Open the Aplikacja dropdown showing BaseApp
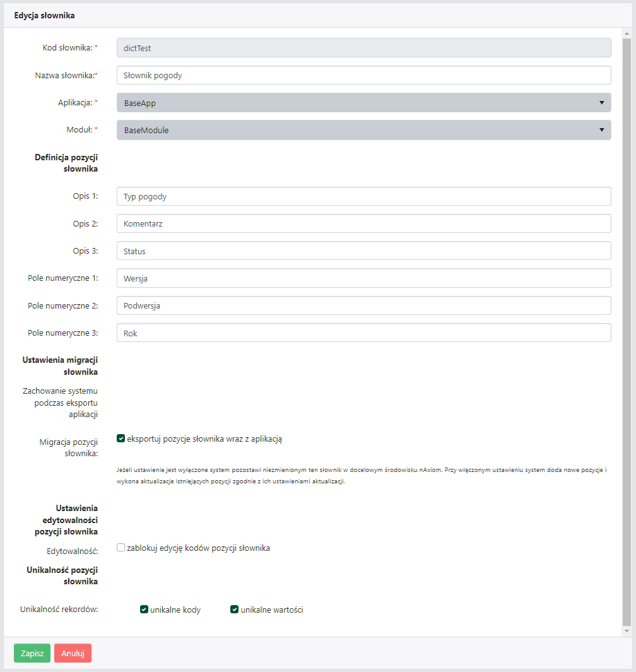636x672 pixels. click(363, 103)
